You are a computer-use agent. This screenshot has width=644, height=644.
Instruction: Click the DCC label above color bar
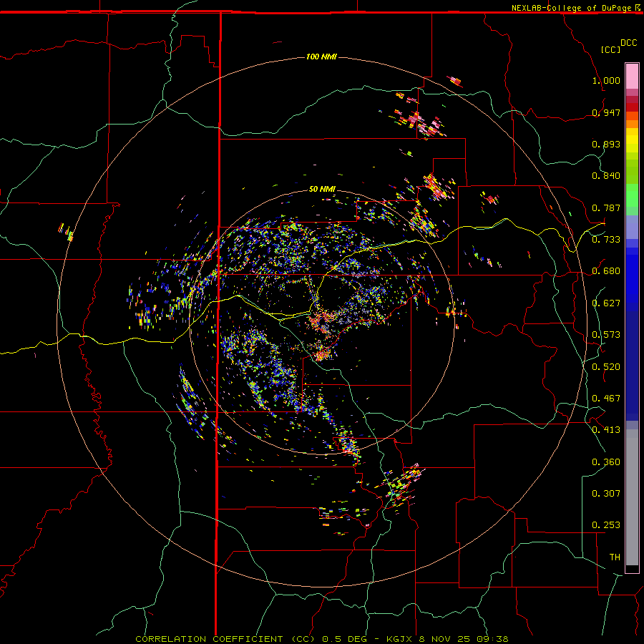point(628,43)
